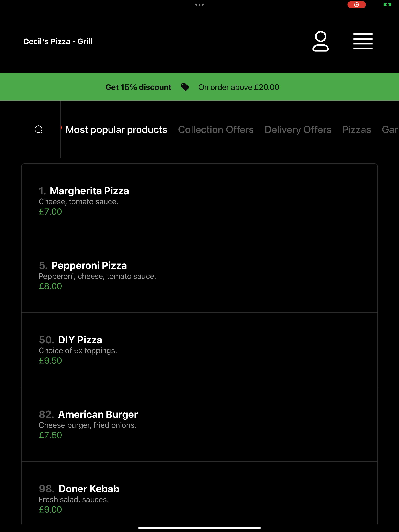The width and height of the screenshot is (399, 532).
Task: Switch to Collection Offers tab
Action: pos(216,130)
